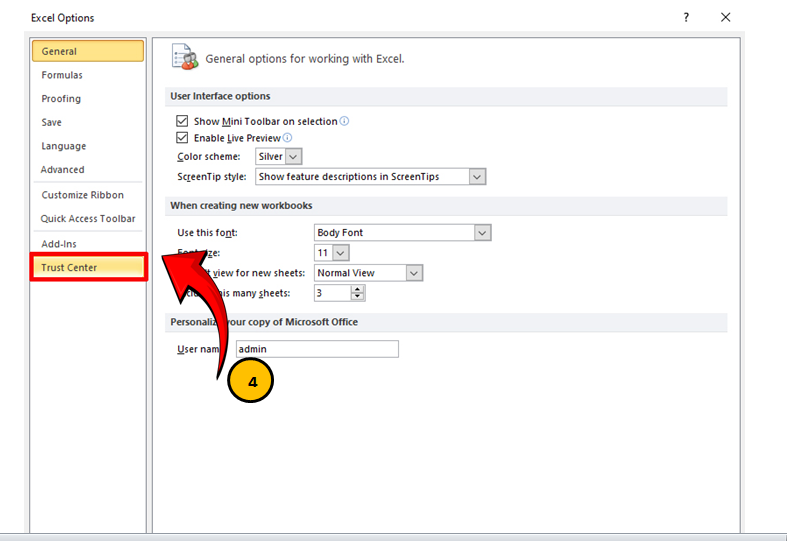Expand the ScreenTip style dropdown

(x=477, y=177)
